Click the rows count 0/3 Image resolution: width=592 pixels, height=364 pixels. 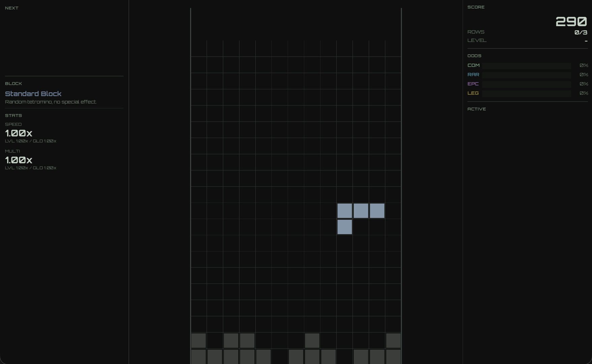(581, 32)
